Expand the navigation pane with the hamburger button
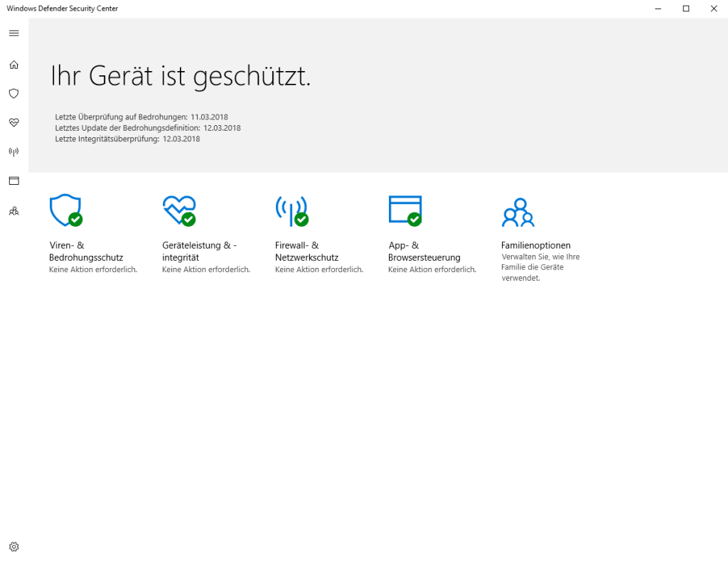The height and width of the screenshot is (565, 728). click(x=14, y=33)
